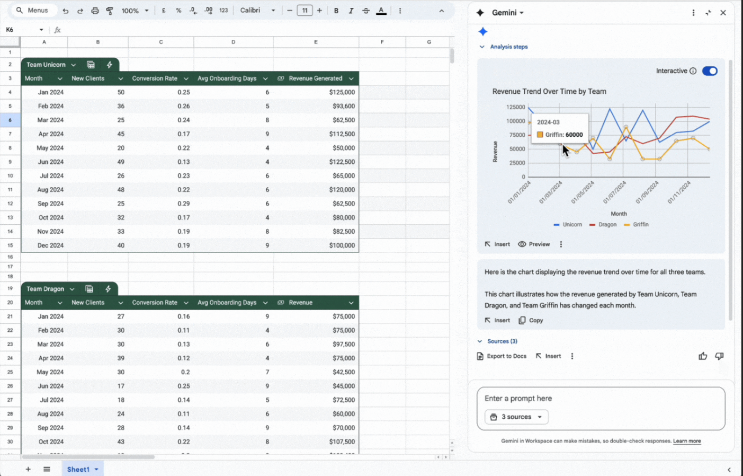The image size is (743, 476).
Task: Format as currency
Action: 163,10
